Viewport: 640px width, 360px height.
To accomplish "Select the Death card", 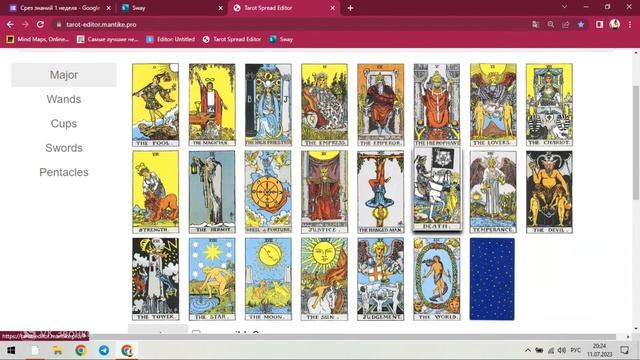I will [437, 189].
